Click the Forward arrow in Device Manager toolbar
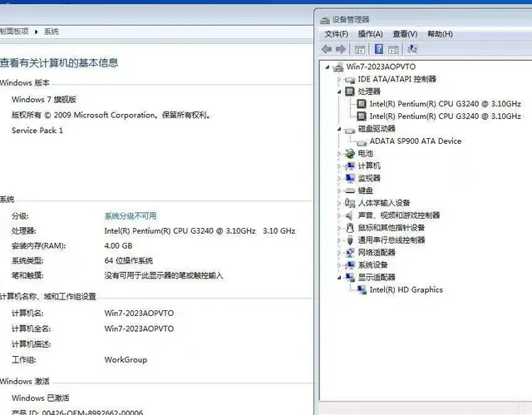This screenshot has width=532, height=415. pyautogui.click(x=341, y=49)
